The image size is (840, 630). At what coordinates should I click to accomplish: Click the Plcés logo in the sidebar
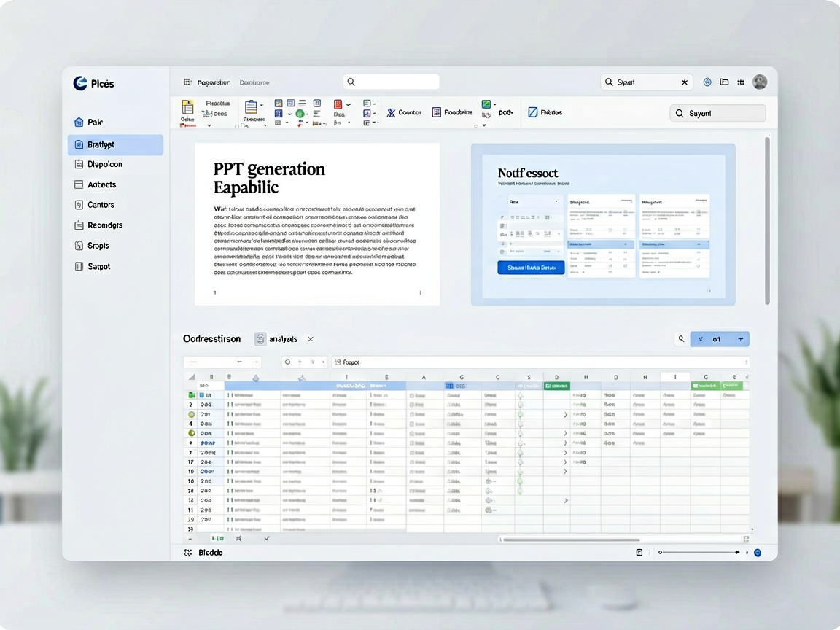pyautogui.click(x=94, y=83)
